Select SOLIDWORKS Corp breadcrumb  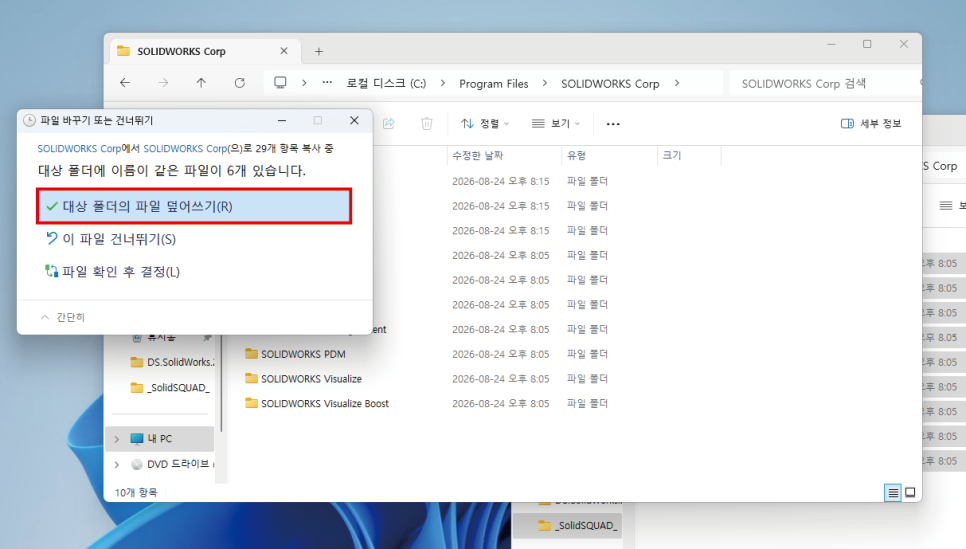coord(610,83)
